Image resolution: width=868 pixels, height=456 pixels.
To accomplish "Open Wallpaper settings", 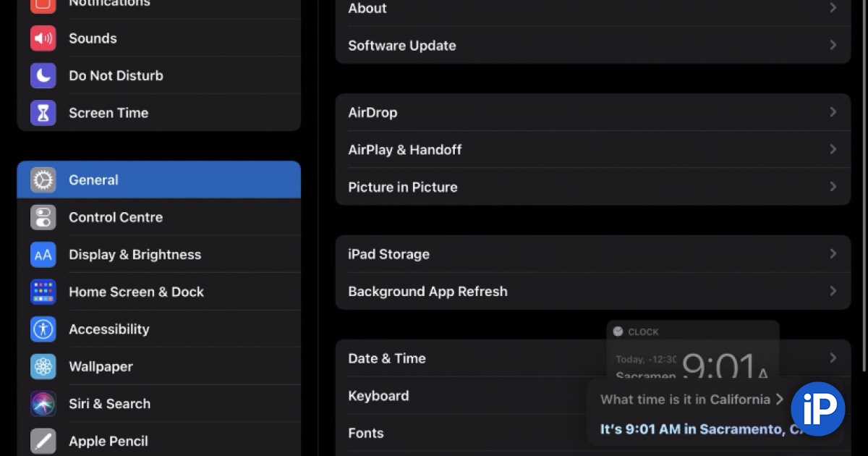I will (158, 367).
